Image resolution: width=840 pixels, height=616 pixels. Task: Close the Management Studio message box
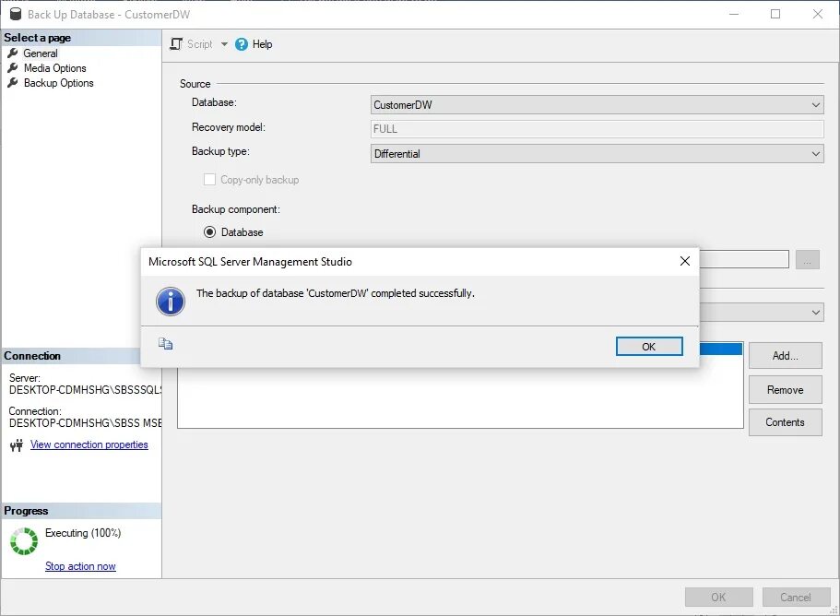coord(685,261)
